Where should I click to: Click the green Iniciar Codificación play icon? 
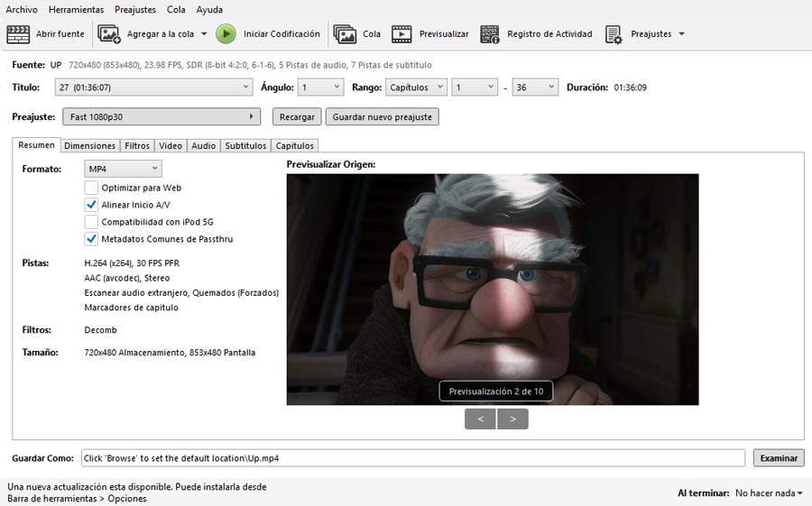(226, 34)
